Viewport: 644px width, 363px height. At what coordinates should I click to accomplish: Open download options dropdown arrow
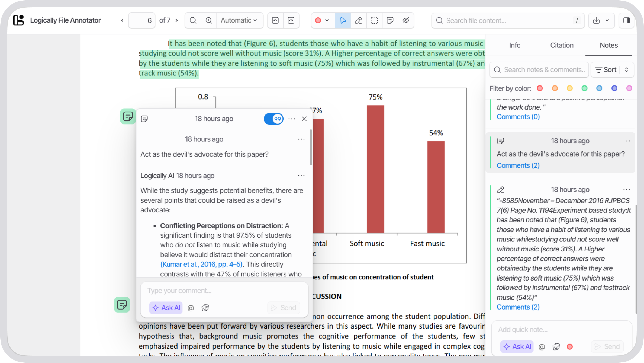pos(607,20)
